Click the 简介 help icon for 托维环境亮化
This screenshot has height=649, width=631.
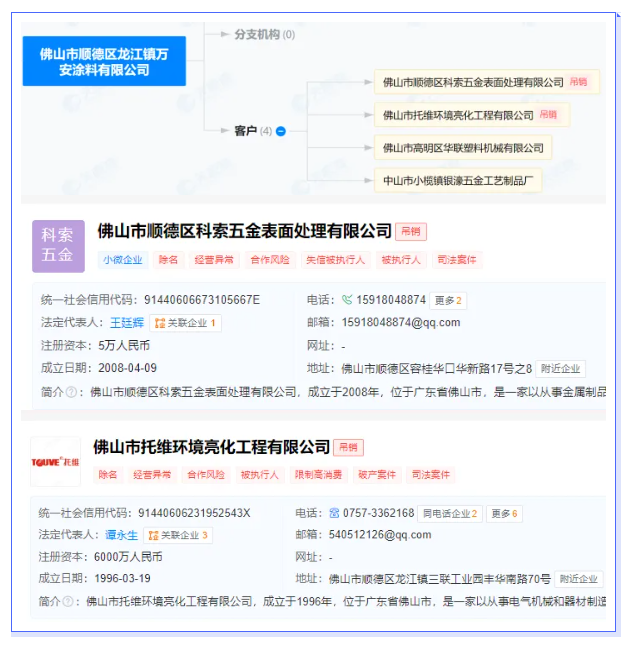tap(69, 601)
